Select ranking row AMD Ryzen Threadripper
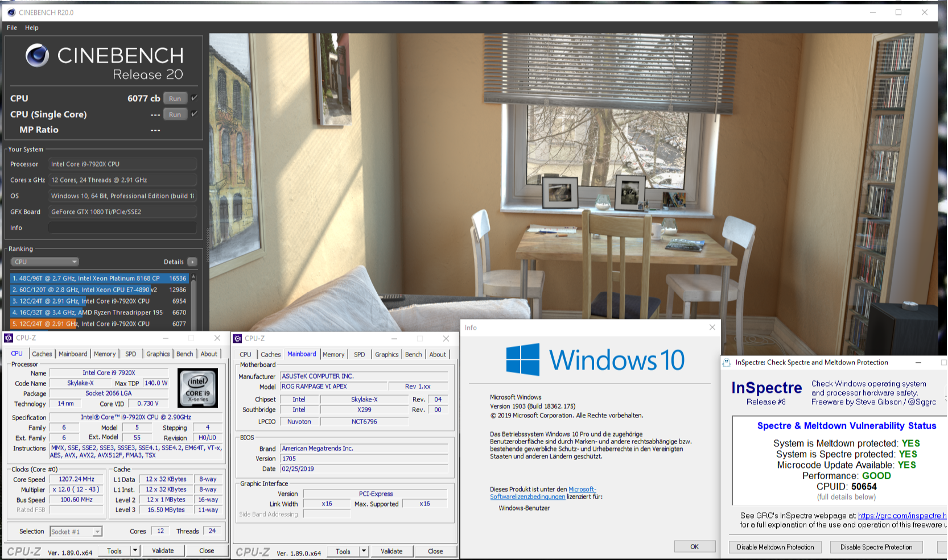This screenshot has height=560, width=948. click(x=99, y=313)
